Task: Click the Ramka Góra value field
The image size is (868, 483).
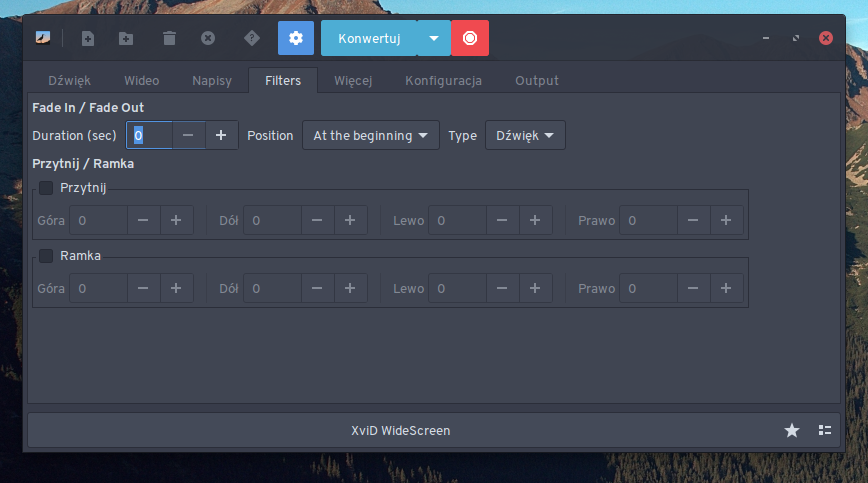Action: (99, 288)
